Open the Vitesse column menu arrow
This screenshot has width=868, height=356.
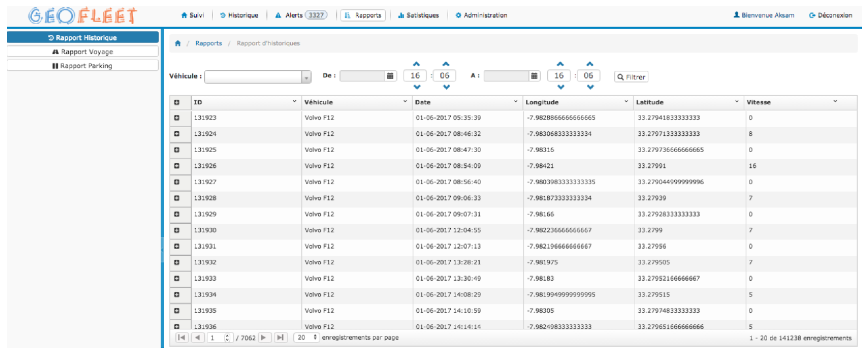coord(835,101)
